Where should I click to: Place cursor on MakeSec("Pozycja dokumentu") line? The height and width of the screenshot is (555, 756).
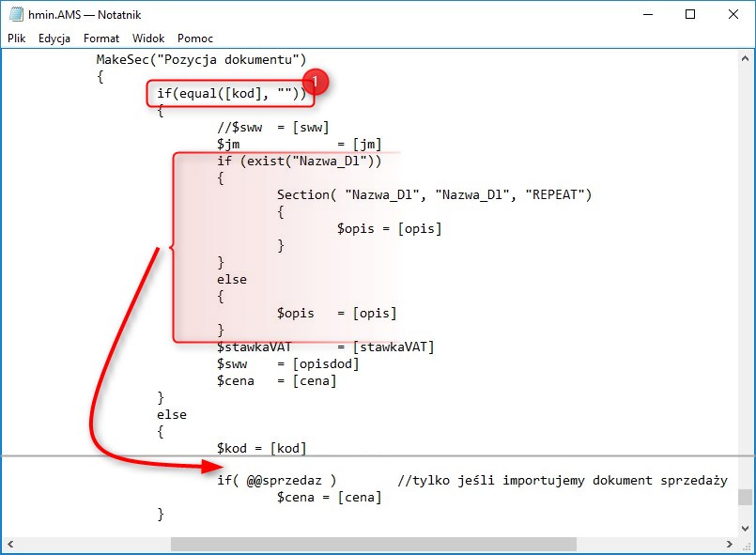(x=201, y=60)
